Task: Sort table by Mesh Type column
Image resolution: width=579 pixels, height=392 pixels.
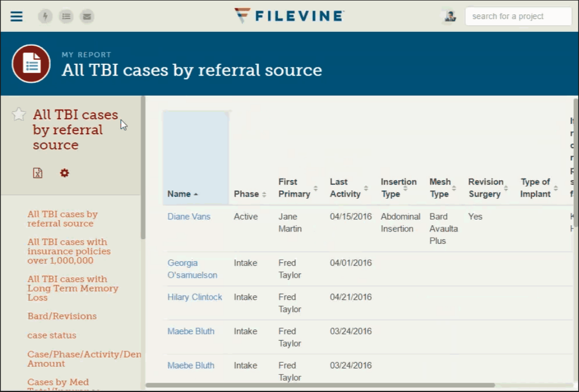Action: pos(443,188)
